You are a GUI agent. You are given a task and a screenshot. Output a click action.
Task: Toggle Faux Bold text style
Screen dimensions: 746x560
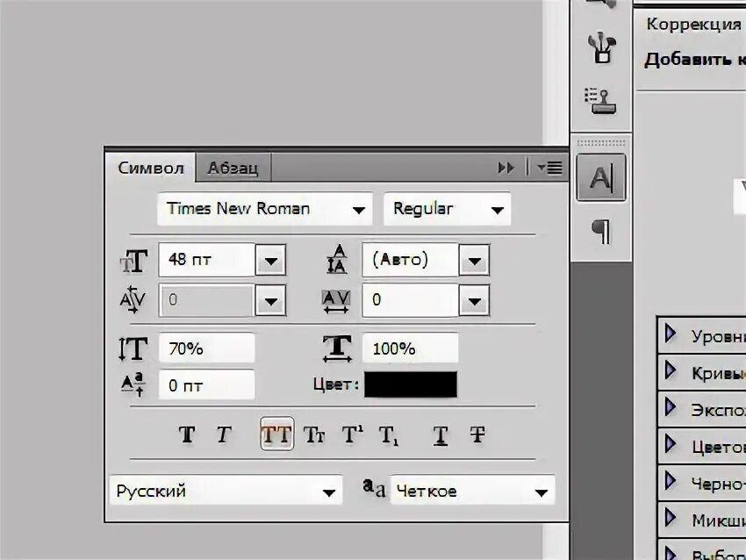[x=187, y=434]
